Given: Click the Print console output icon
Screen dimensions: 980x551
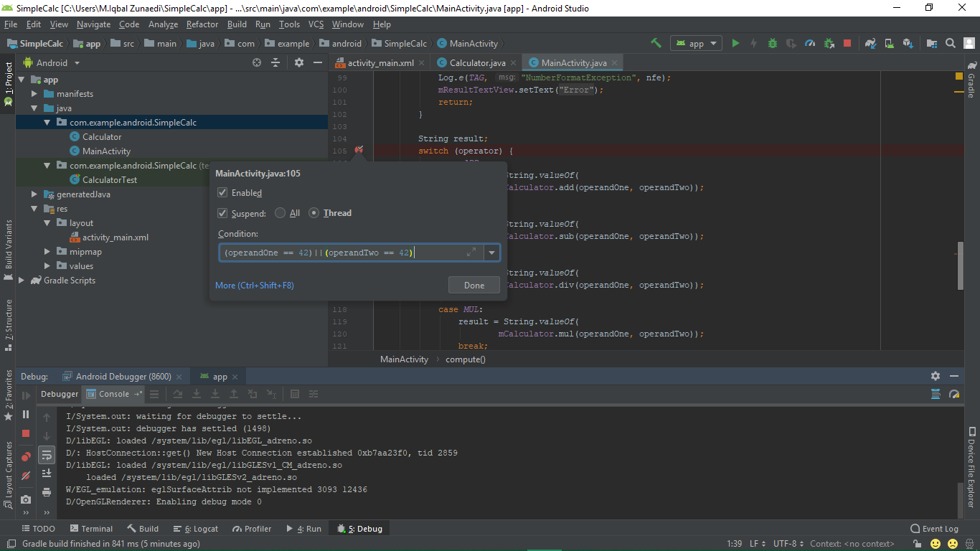Looking at the screenshot, I should click(47, 491).
